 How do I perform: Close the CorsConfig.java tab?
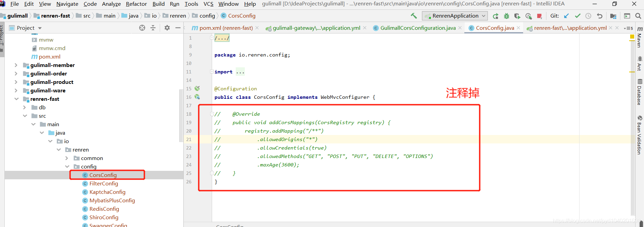(x=518, y=28)
